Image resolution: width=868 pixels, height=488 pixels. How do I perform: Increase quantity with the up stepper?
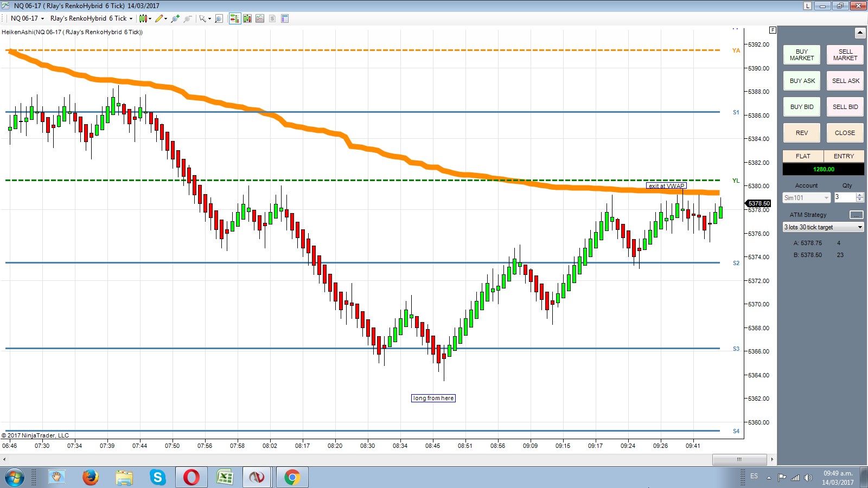tap(859, 195)
